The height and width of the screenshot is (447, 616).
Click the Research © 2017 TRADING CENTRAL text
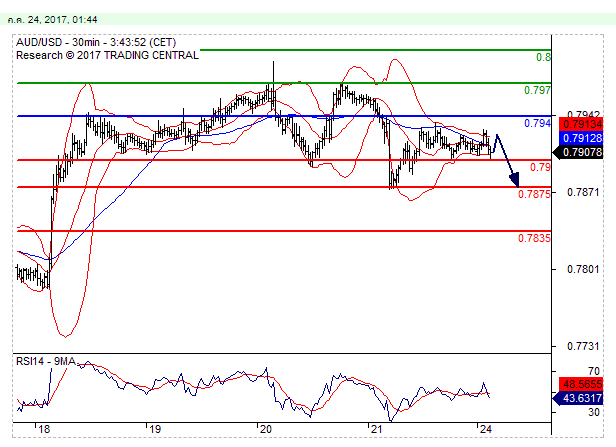[107, 55]
